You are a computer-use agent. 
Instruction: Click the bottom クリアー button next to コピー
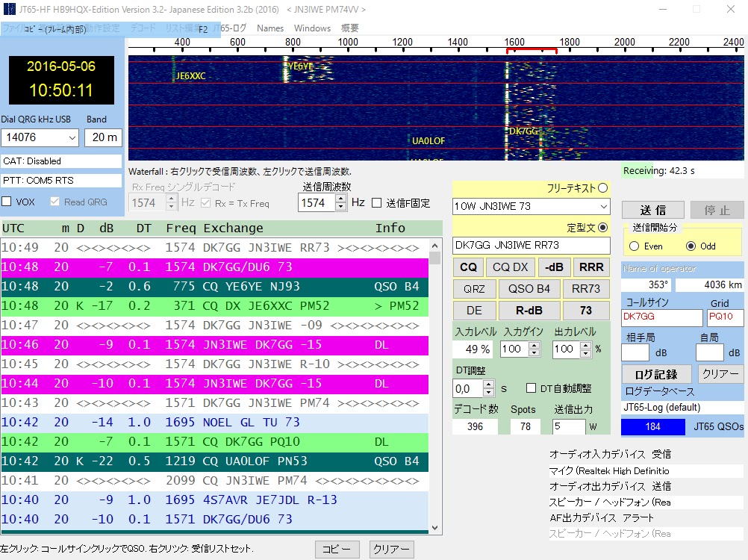tap(391, 549)
